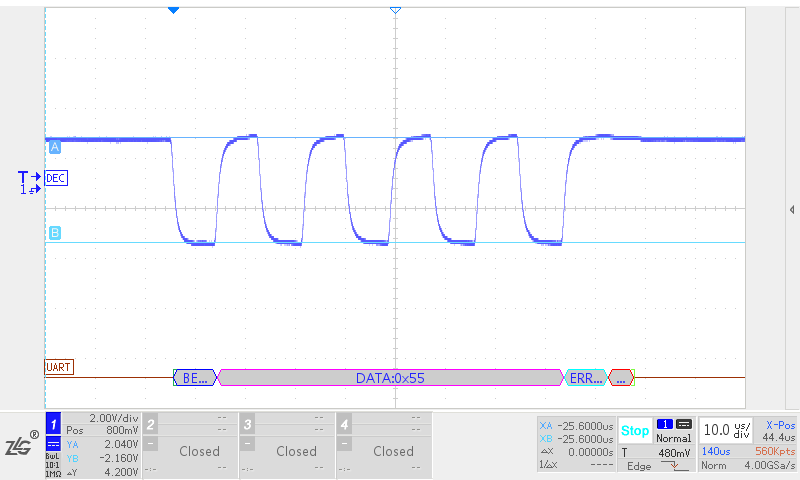
Task: Enable the Closed channel 4
Action: click(393, 451)
